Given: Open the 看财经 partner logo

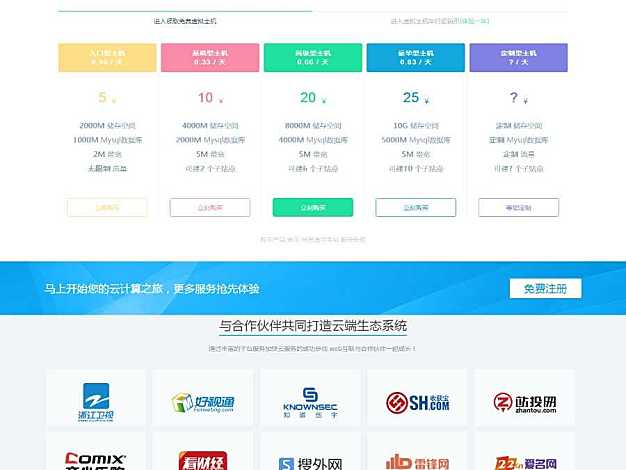Looking at the screenshot, I should [x=203, y=461].
